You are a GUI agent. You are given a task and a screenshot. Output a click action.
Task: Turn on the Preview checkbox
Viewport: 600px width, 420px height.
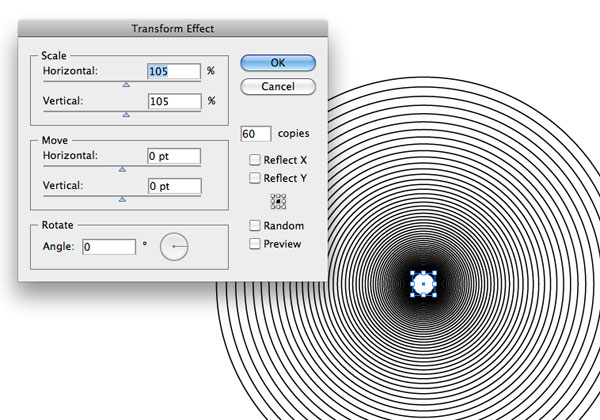coord(254,244)
